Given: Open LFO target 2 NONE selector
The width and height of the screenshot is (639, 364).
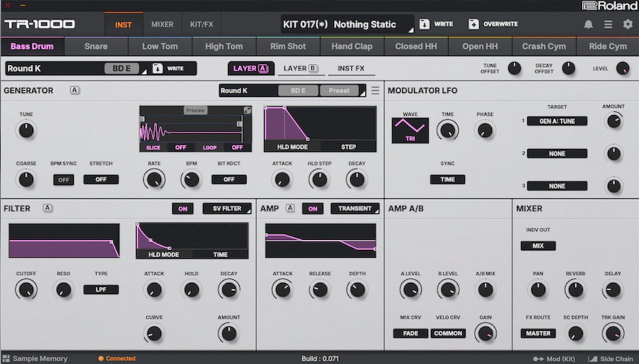Looking at the screenshot, I should [557, 154].
